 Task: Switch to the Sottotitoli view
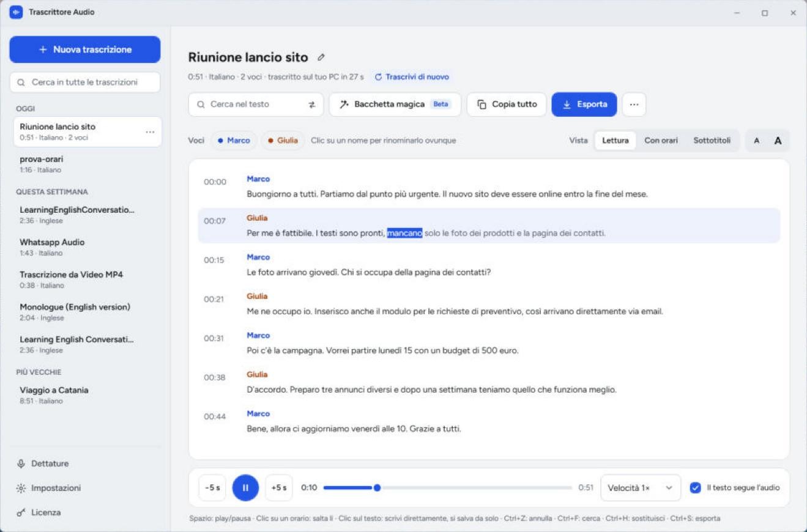[712, 141]
